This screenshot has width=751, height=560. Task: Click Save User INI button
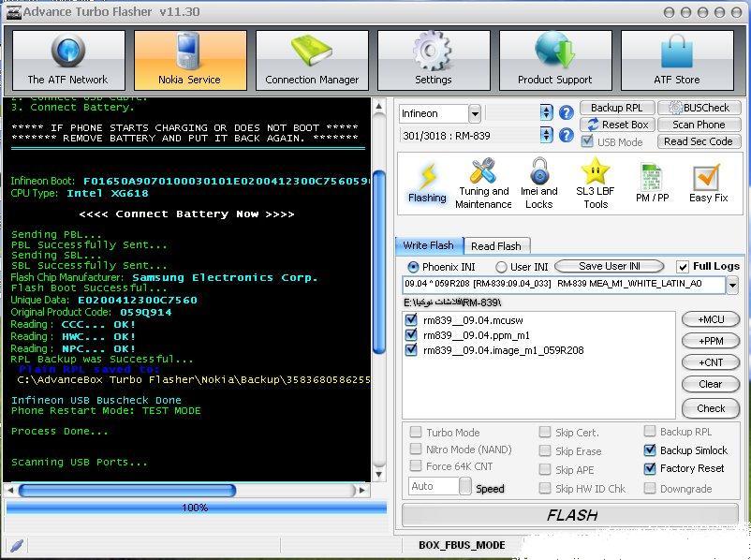pos(610,266)
